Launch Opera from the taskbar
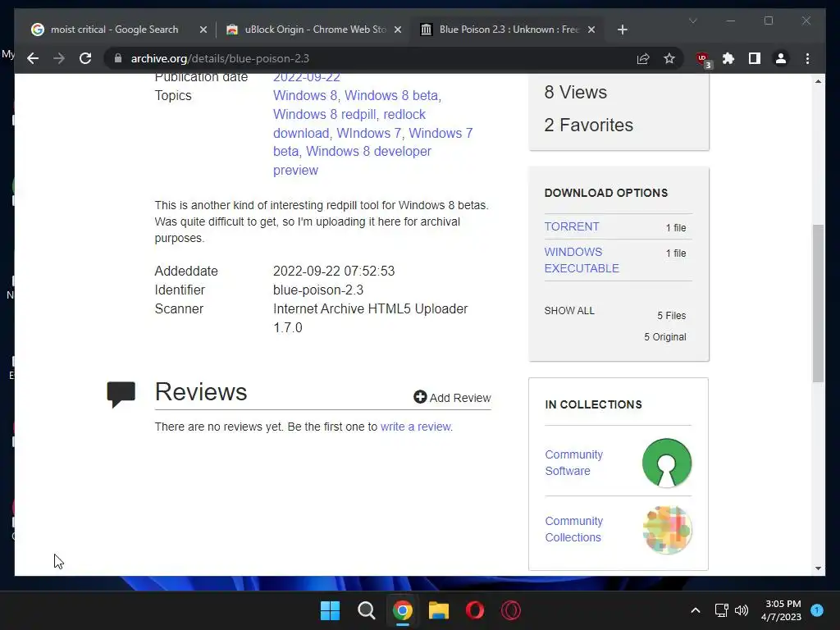 [x=475, y=610]
